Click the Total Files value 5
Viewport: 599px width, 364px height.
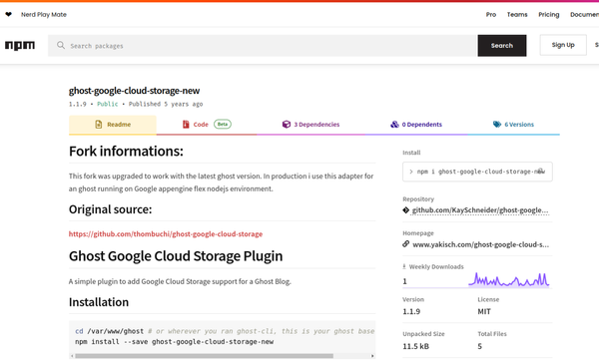tap(480, 346)
